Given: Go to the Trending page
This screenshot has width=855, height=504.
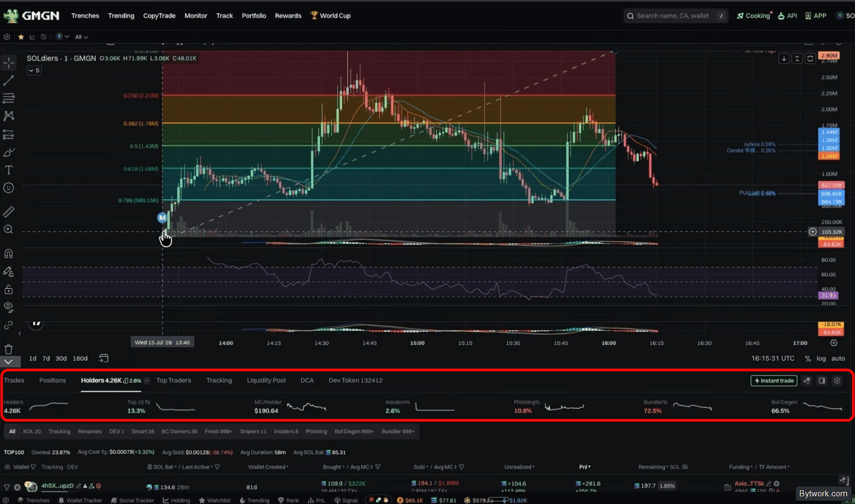Looking at the screenshot, I should click(x=121, y=15).
